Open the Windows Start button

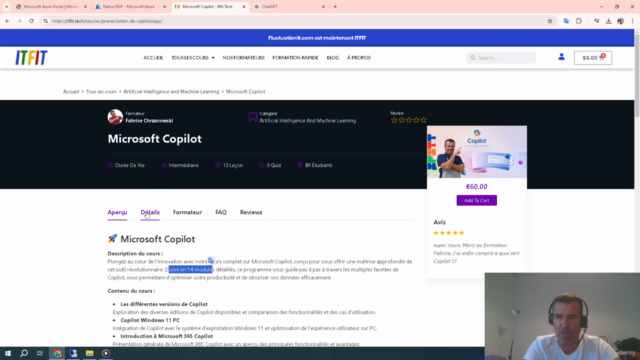pyautogui.click(x=8, y=353)
